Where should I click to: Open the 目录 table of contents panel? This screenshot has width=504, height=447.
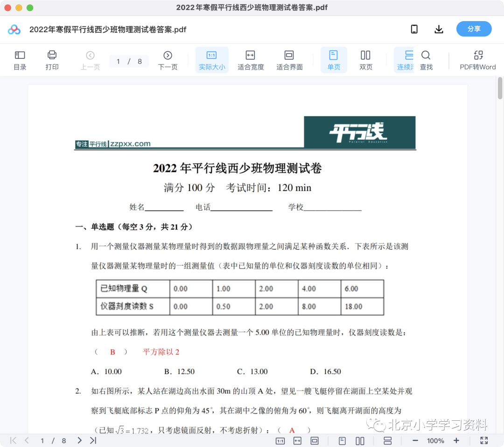(20, 60)
